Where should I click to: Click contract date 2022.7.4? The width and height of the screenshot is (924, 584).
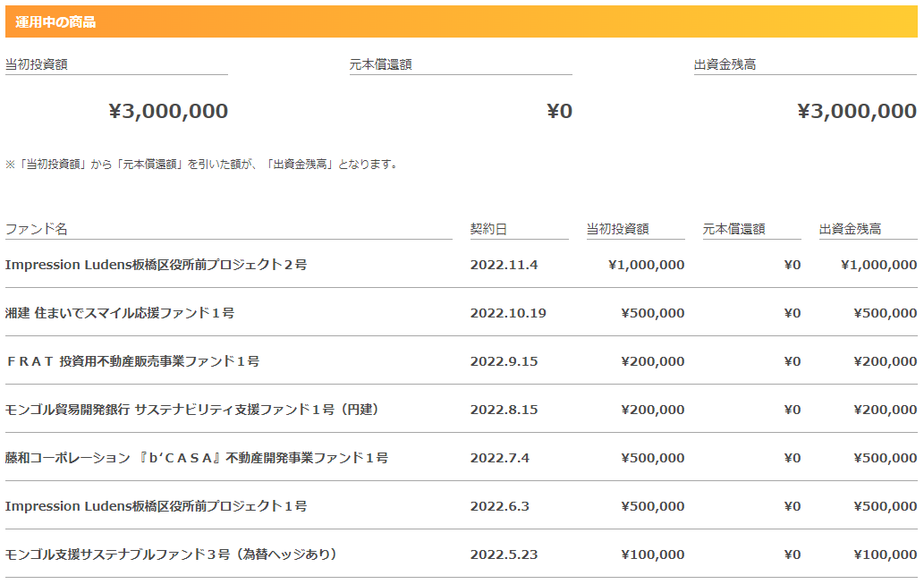[500, 458]
